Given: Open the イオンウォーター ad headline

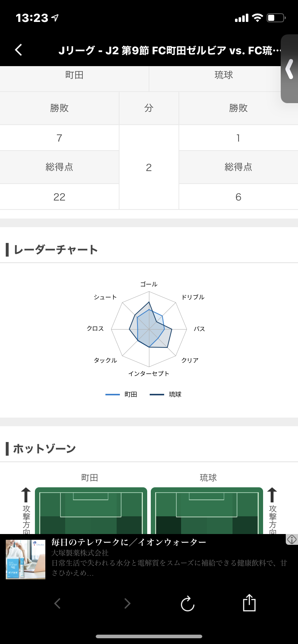Looking at the screenshot, I should [129, 542].
